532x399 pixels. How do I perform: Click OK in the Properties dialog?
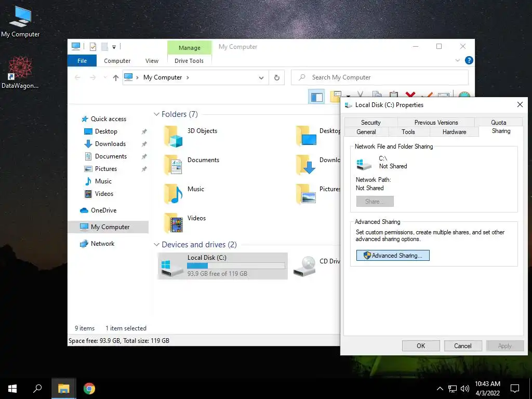(421, 345)
